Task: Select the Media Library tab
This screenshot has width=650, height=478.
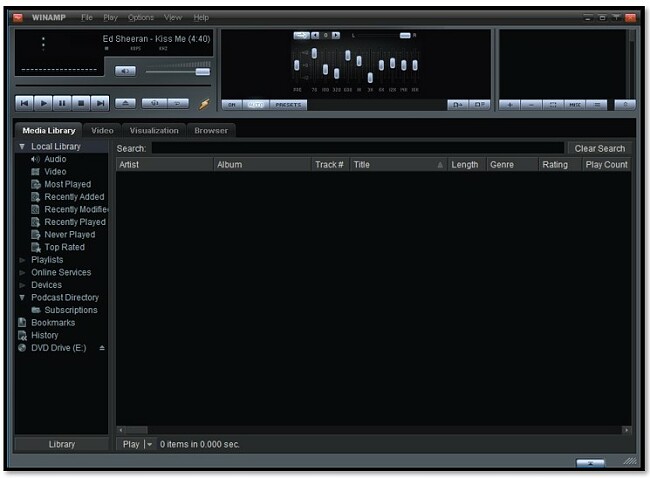Action: (49, 131)
